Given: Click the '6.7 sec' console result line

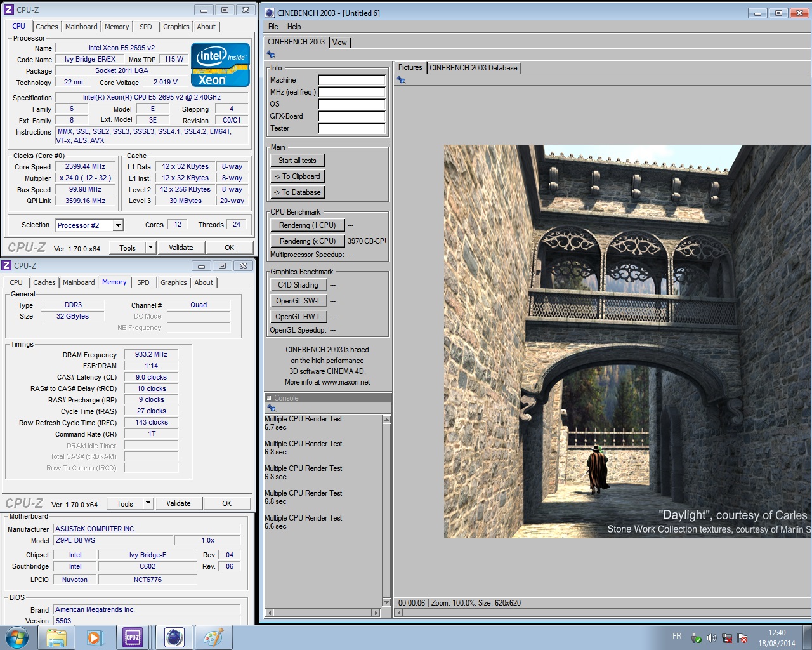Looking at the screenshot, I should pyautogui.click(x=275, y=427).
